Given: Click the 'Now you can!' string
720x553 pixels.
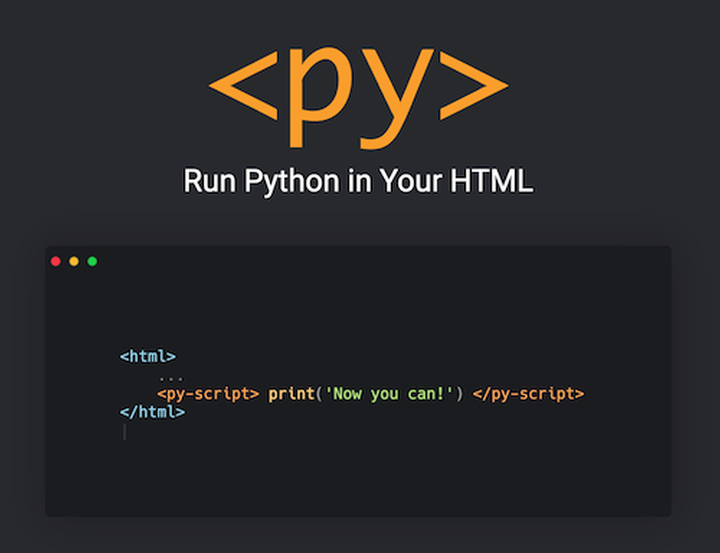Looking at the screenshot, I should 389,394.
